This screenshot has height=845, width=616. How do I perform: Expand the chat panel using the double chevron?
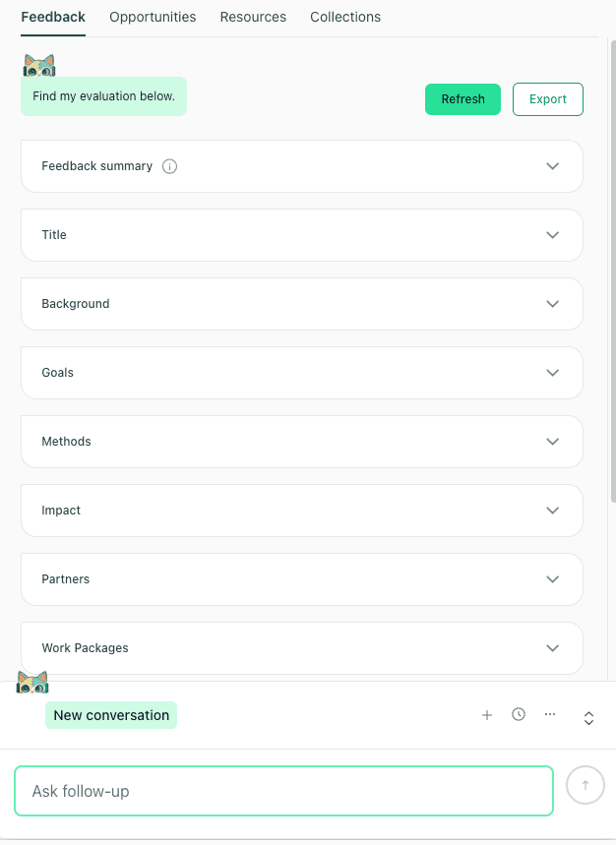pos(588,718)
